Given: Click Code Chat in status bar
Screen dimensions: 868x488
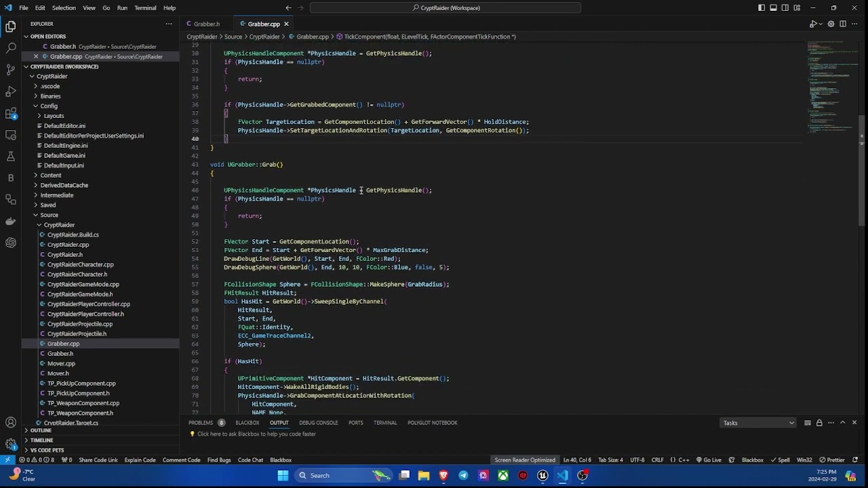Looking at the screenshot, I should [x=250, y=460].
